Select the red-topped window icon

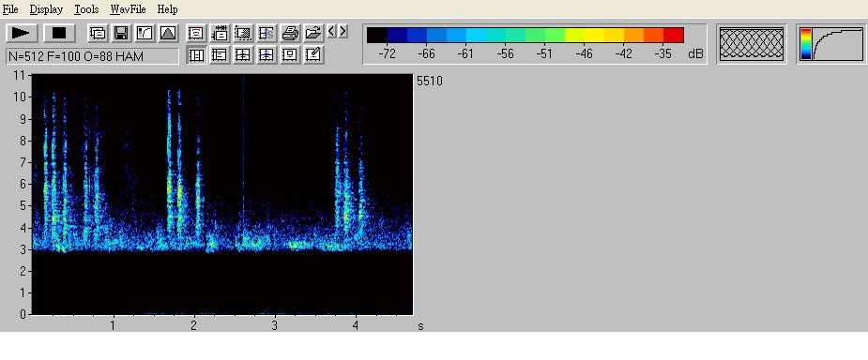point(195,33)
